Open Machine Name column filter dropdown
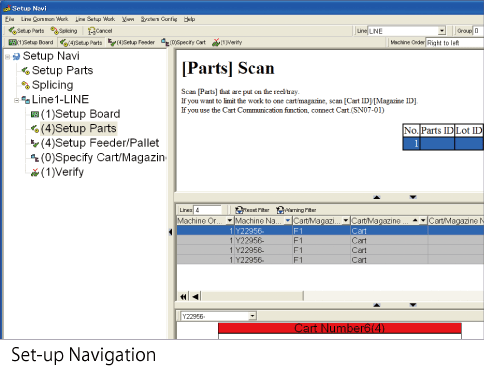 coord(288,221)
